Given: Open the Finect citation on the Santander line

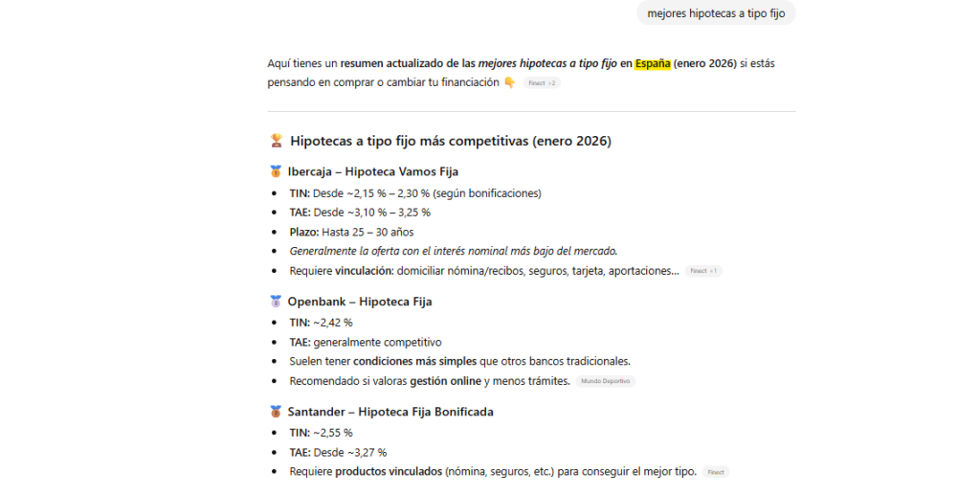Looking at the screenshot, I should click(x=716, y=473).
